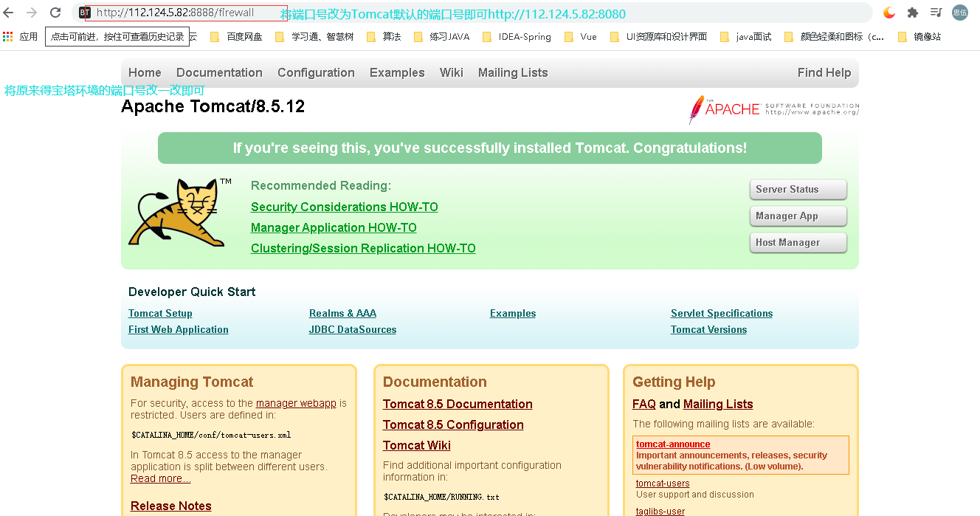Open the extensions puzzle icon
This screenshot has height=516, width=980.
(x=913, y=13)
